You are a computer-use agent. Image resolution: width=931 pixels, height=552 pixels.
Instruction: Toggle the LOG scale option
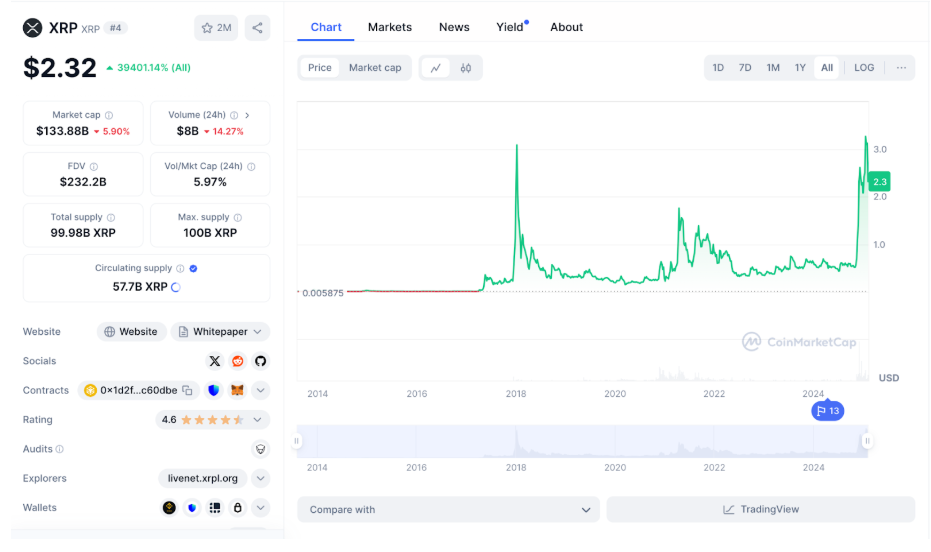[864, 68]
